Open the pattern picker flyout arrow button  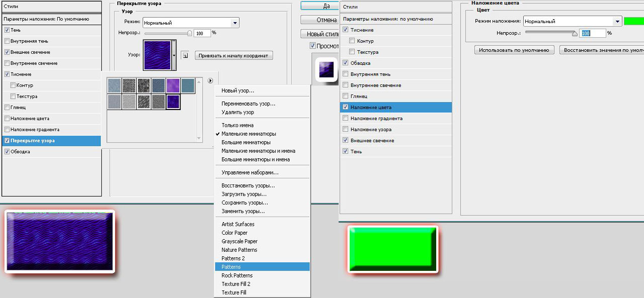pos(210,81)
